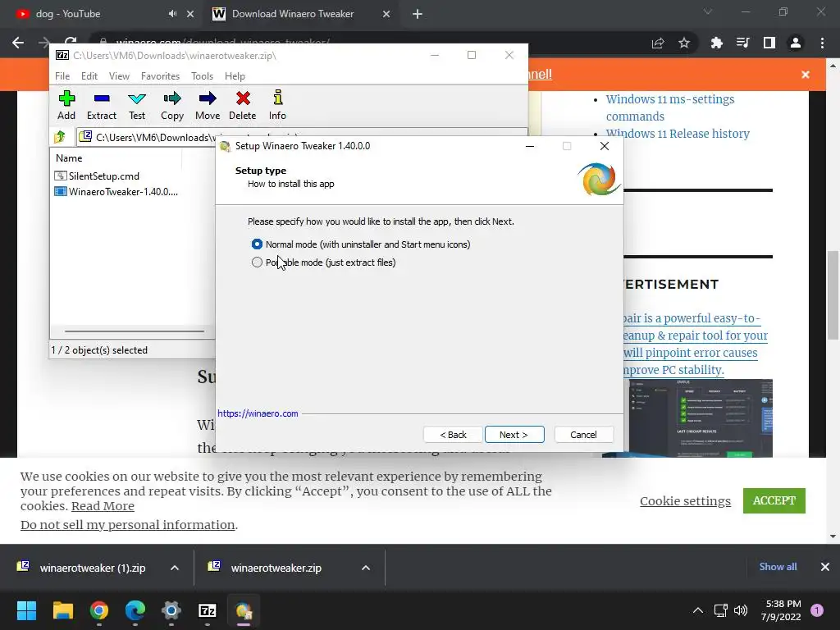Image resolution: width=840 pixels, height=630 pixels.
Task: Open Windows Start menu
Action: tap(26, 610)
